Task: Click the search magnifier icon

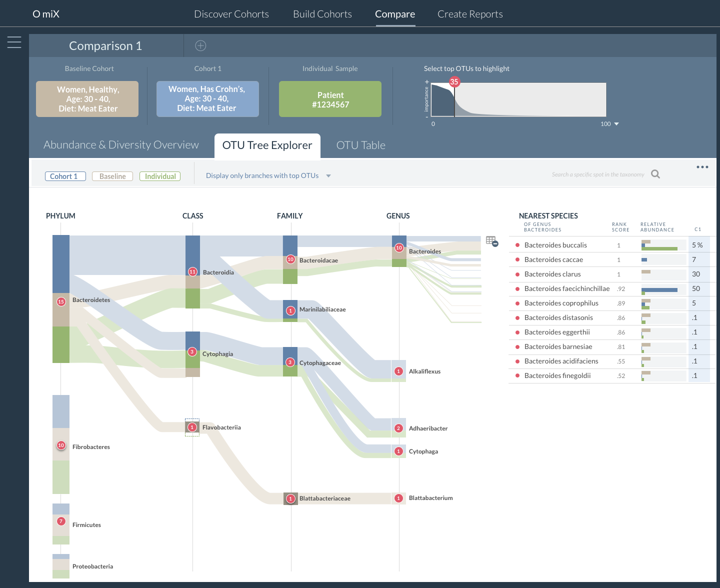Action: tap(655, 174)
